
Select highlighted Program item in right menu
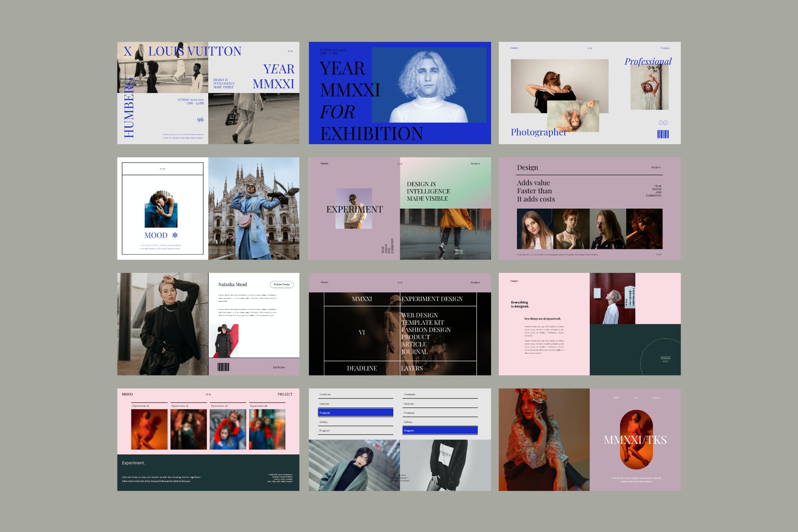tap(440, 430)
